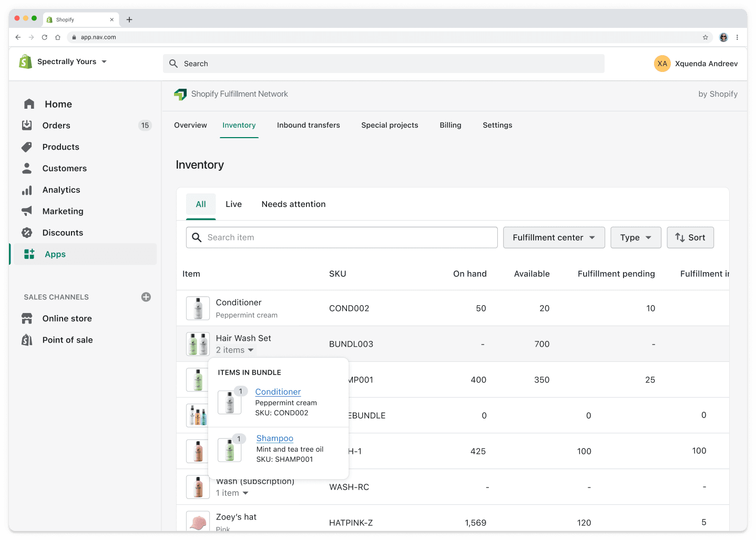This screenshot has width=756, height=540.
Task: Click Xquenda Andreev user name
Action: pos(706,64)
